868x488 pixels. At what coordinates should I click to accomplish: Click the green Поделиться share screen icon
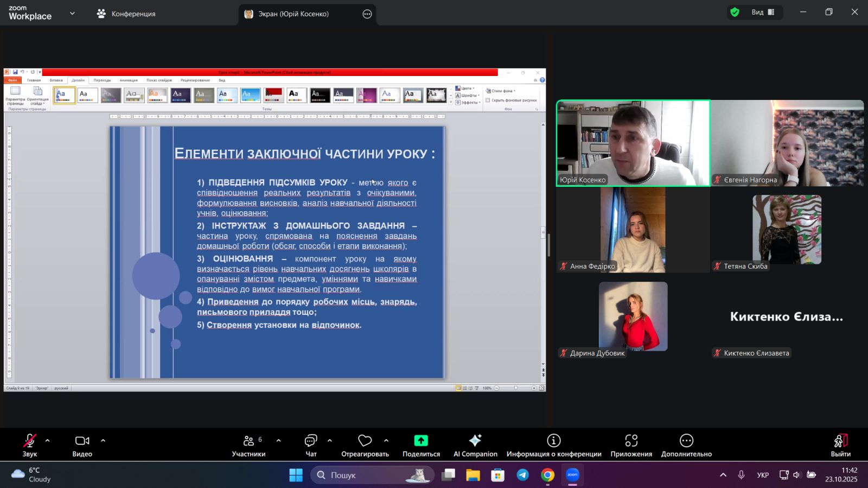click(x=421, y=440)
